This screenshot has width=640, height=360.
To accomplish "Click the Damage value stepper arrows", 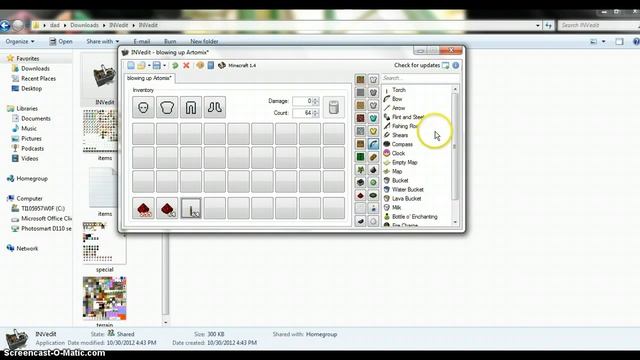I will click(x=316, y=101).
